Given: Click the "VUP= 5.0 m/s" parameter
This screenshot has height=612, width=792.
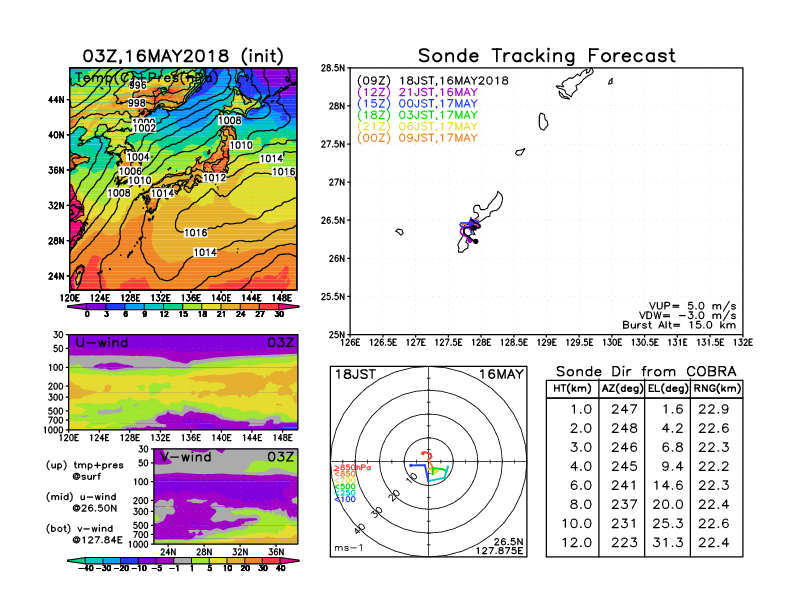Looking at the screenshot, I should [x=692, y=306].
